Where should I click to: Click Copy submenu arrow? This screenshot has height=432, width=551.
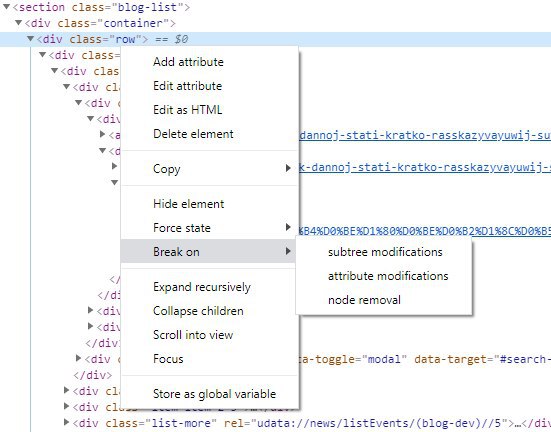tap(288, 168)
